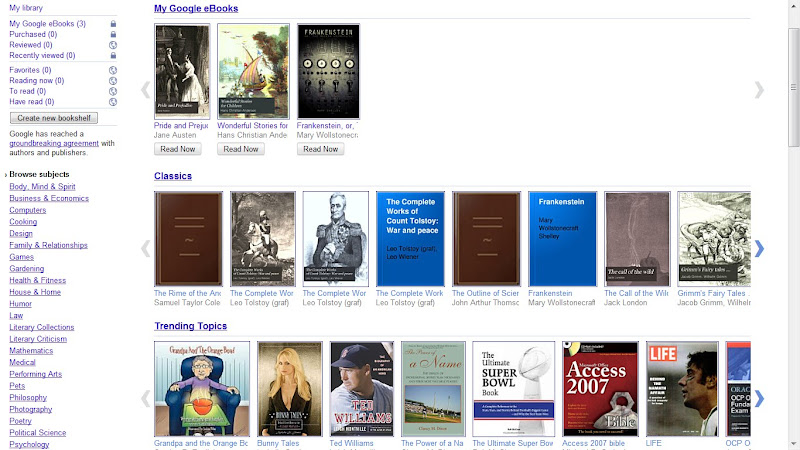The height and width of the screenshot is (450, 800).
Task: Open Ted Williams book cover
Action: click(x=362, y=389)
